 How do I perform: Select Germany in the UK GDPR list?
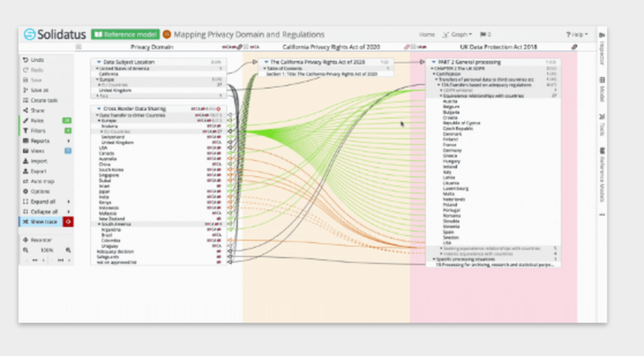(x=493, y=150)
